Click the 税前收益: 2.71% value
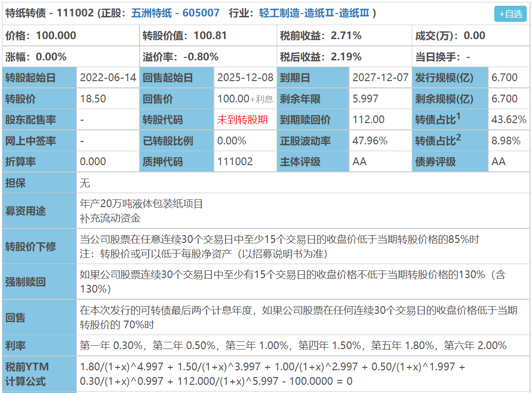Image resolution: width=532 pixels, height=393 pixels. pyautogui.click(x=321, y=36)
